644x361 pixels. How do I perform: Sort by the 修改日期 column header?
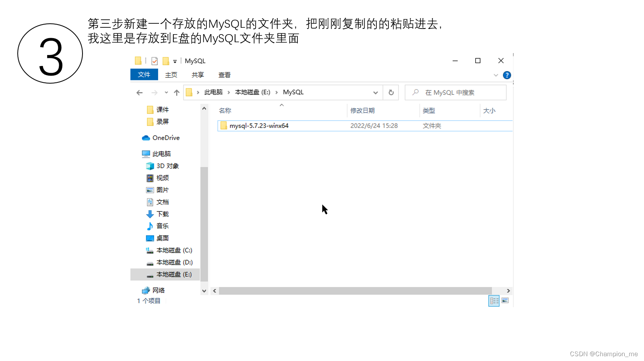click(x=362, y=111)
